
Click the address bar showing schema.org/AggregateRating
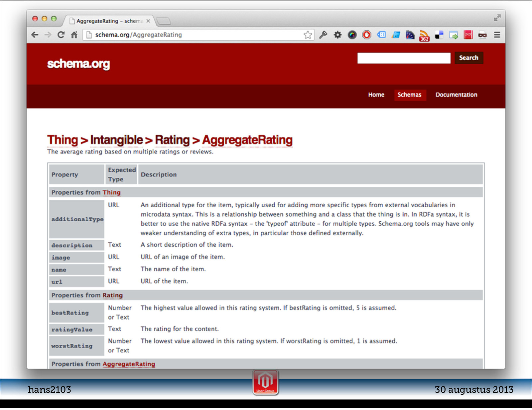198,35
